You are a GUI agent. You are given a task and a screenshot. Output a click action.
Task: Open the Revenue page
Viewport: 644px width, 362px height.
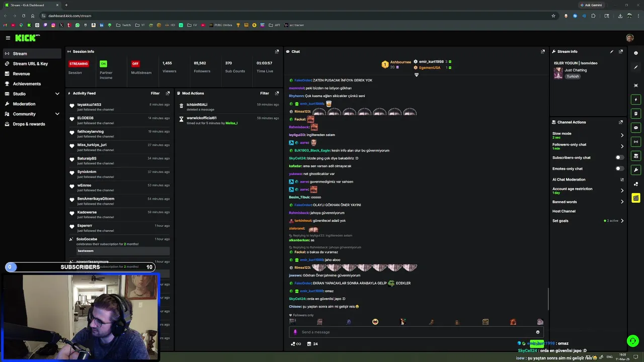click(x=32, y=74)
